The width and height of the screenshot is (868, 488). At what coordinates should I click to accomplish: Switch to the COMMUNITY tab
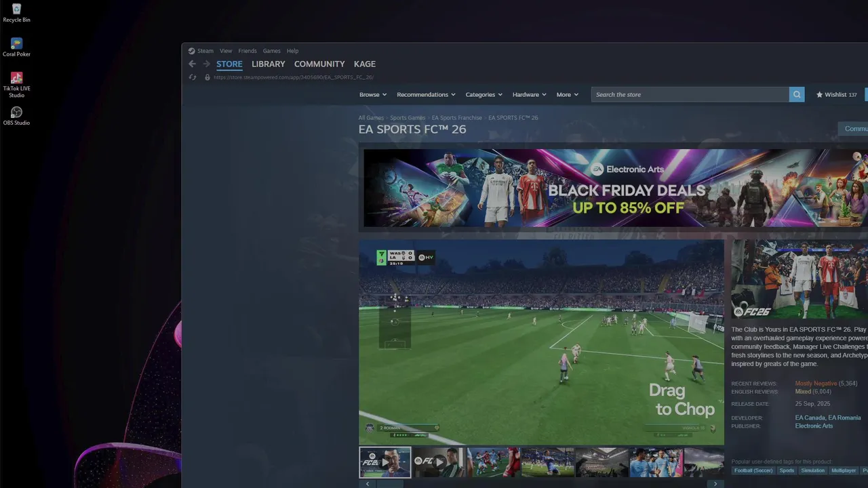[x=319, y=64]
